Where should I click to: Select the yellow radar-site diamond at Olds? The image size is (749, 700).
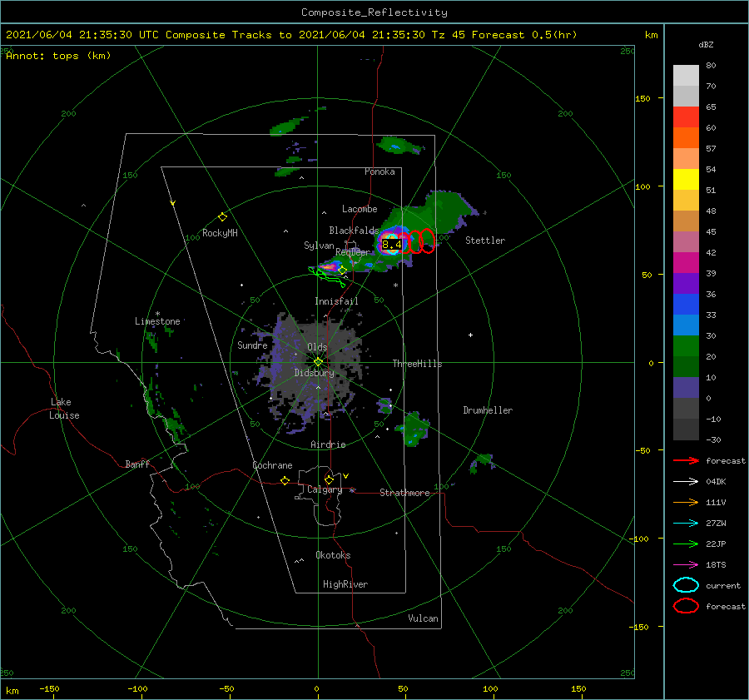click(318, 362)
